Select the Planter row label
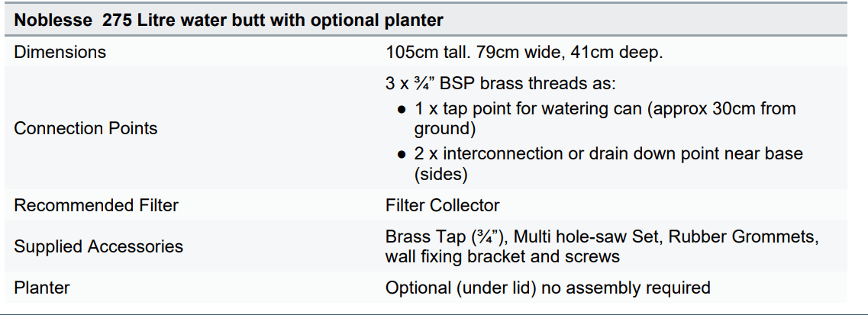 [x=42, y=288]
